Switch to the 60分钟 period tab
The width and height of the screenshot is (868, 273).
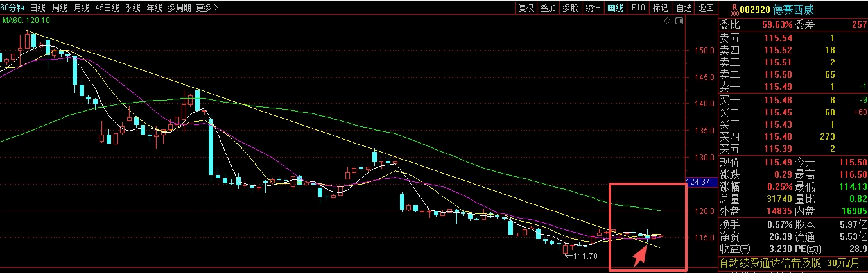pyautogui.click(x=13, y=8)
